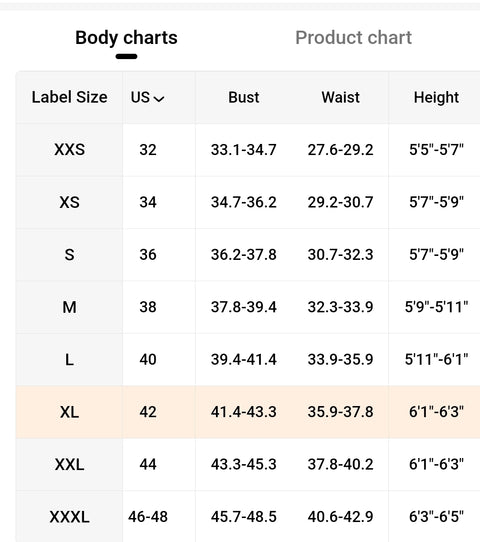480x542 pixels.
Task: Click waist measurement 32.3-33.9
Action: click(x=340, y=307)
